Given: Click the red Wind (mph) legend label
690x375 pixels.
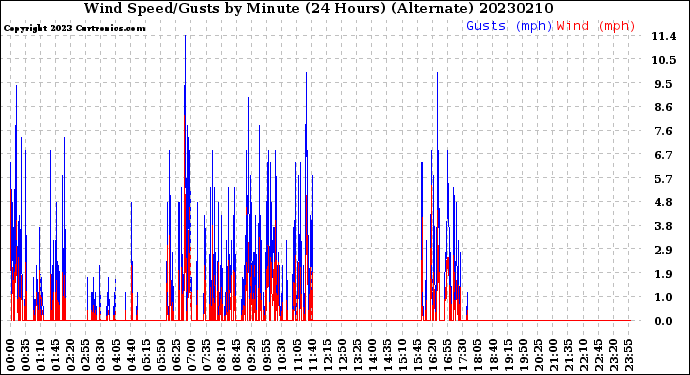Looking at the screenshot, I should (596, 26).
